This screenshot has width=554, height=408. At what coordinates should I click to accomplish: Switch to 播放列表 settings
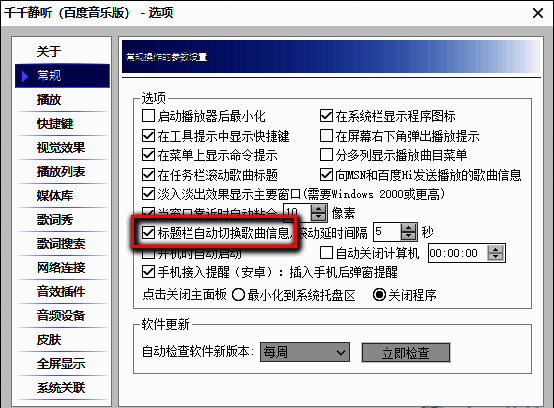62,172
